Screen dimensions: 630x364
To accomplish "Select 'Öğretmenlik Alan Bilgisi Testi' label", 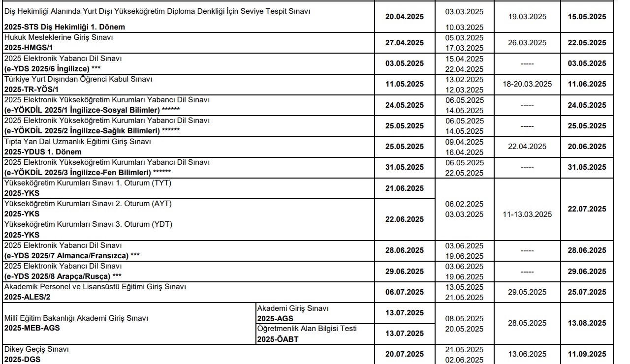I will tap(308, 328).
